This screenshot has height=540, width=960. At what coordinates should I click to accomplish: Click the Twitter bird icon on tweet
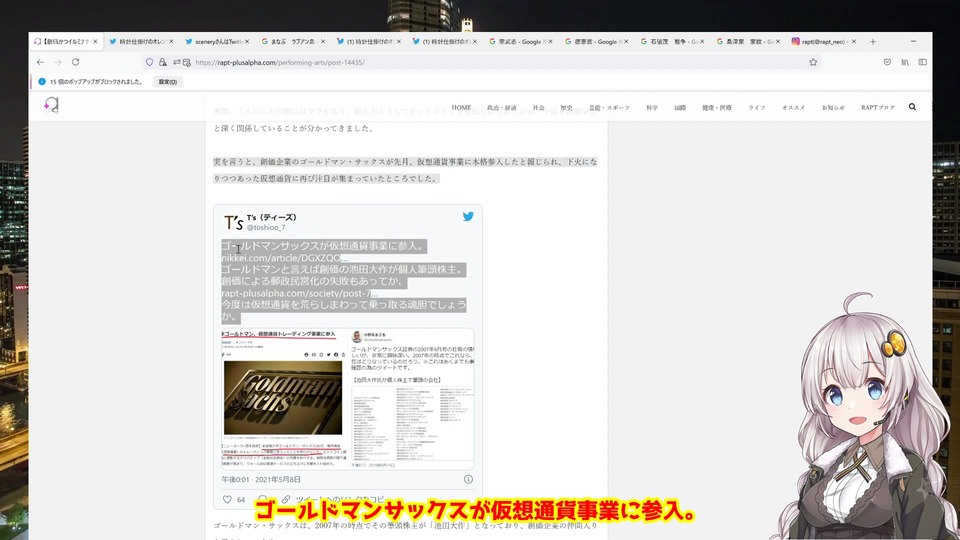pyautogui.click(x=468, y=216)
